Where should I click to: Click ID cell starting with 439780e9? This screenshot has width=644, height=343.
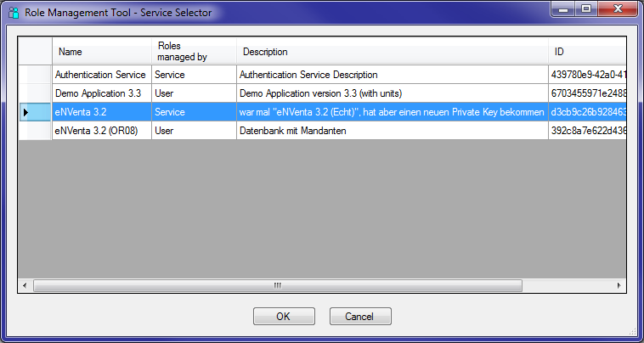tap(587, 75)
